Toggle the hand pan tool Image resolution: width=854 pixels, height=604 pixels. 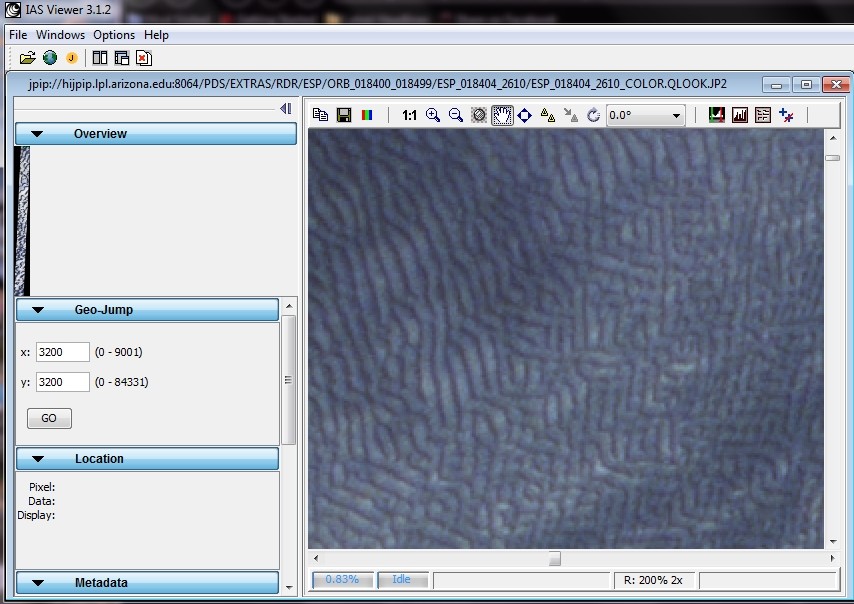pos(502,115)
